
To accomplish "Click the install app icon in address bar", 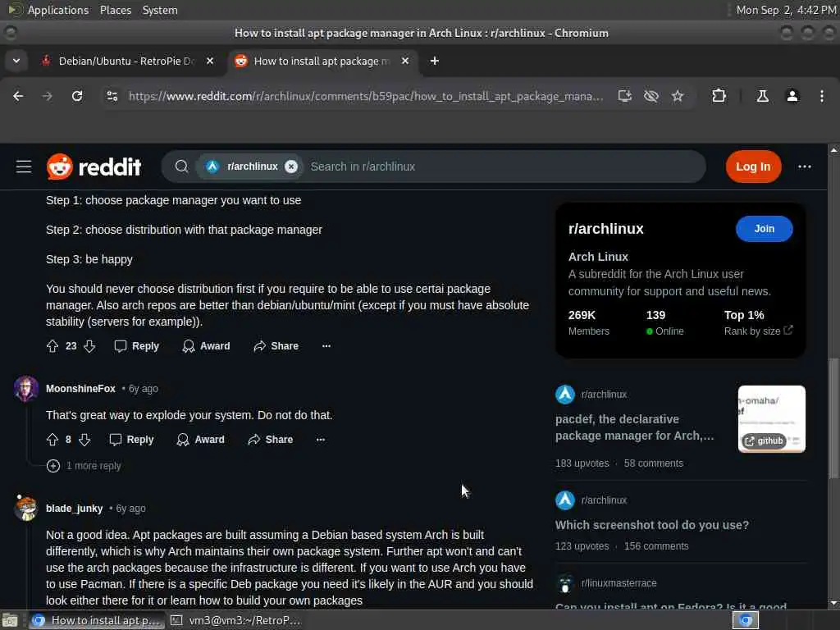I will [x=624, y=96].
